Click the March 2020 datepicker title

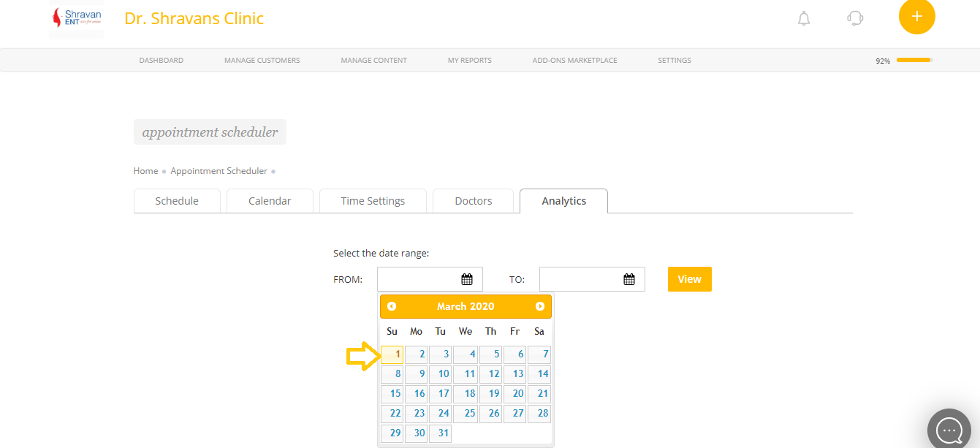tap(466, 306)
